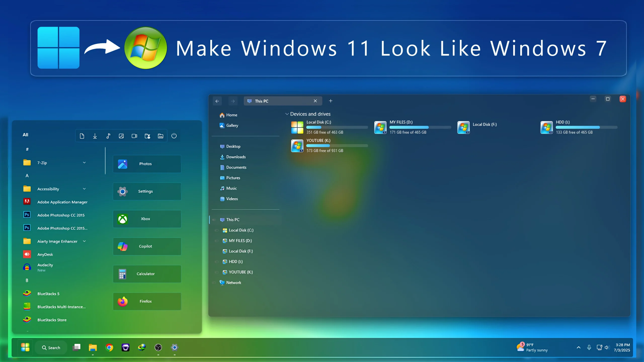Image resolution: width=644 pixels, height=362 pixels.
Task: Open Personal folder icon in Start menu
Action: pos(147,136)
